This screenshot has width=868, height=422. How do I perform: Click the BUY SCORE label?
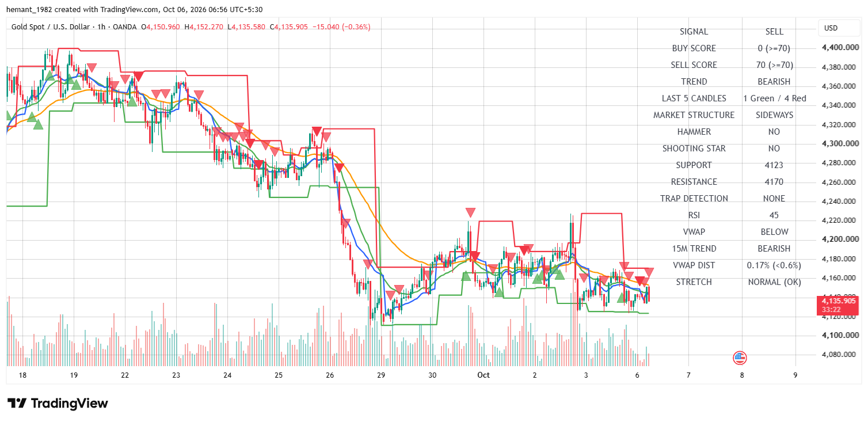point(694,48)
